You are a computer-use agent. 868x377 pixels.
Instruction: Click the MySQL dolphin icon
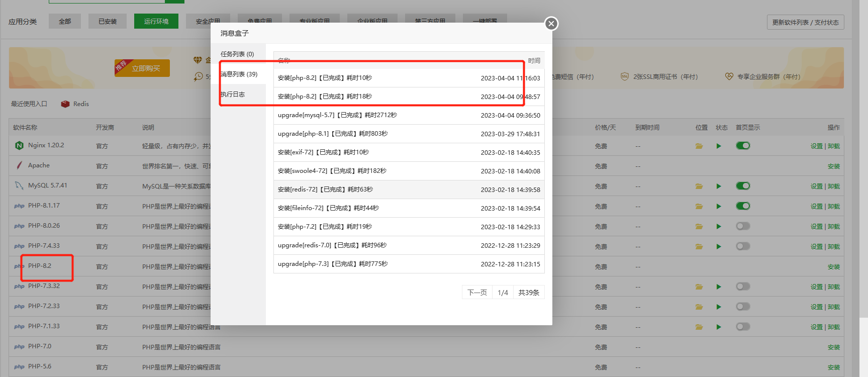pyautogui.click(x=19, y=185)
